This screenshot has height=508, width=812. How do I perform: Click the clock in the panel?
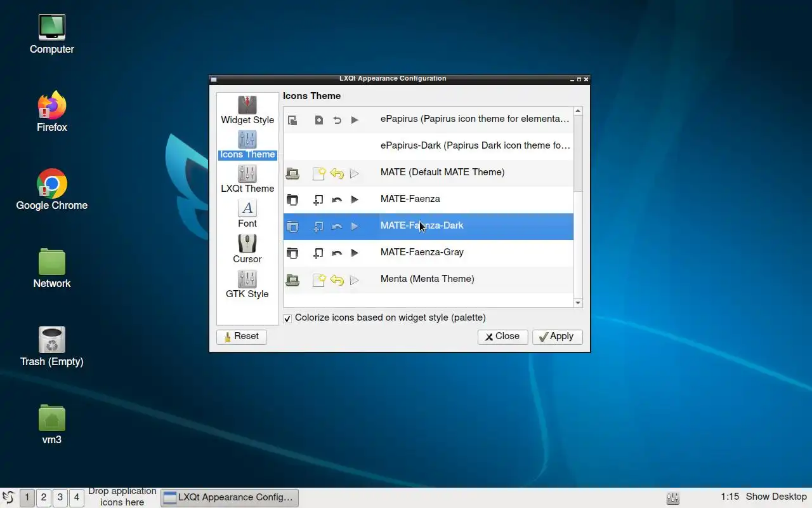tap(730, 497)
